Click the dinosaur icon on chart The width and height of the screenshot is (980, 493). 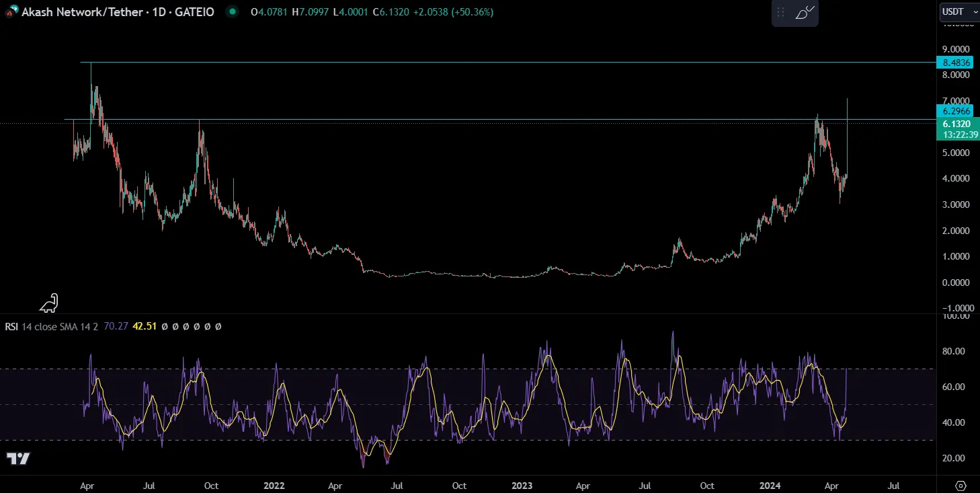50,303
